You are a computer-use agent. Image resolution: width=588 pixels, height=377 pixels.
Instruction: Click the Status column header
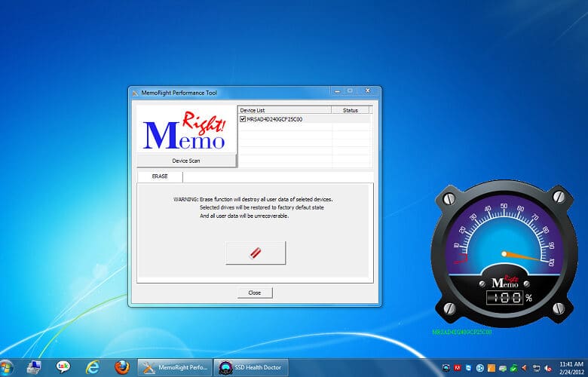pos(351,110)
